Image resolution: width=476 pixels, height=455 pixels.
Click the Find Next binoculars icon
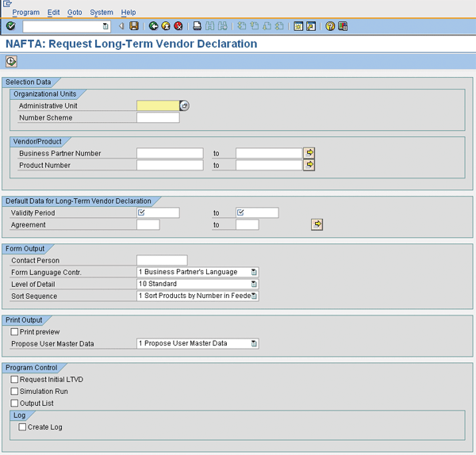tap(222, 26)
